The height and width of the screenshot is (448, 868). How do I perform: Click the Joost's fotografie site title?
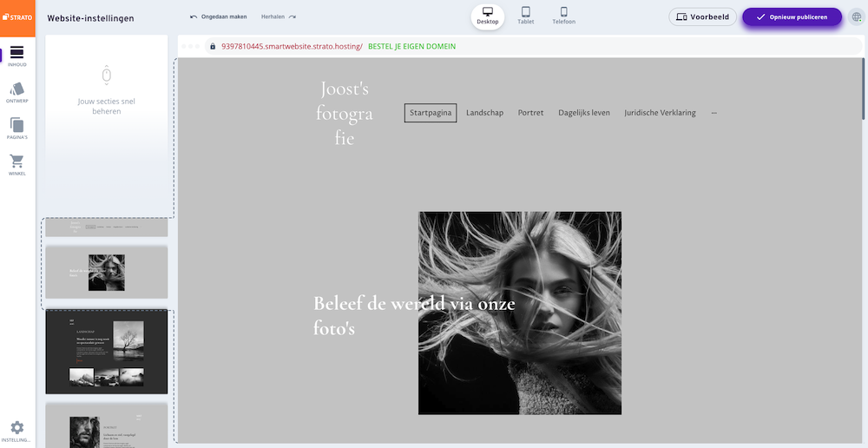[x=344, y=113]
